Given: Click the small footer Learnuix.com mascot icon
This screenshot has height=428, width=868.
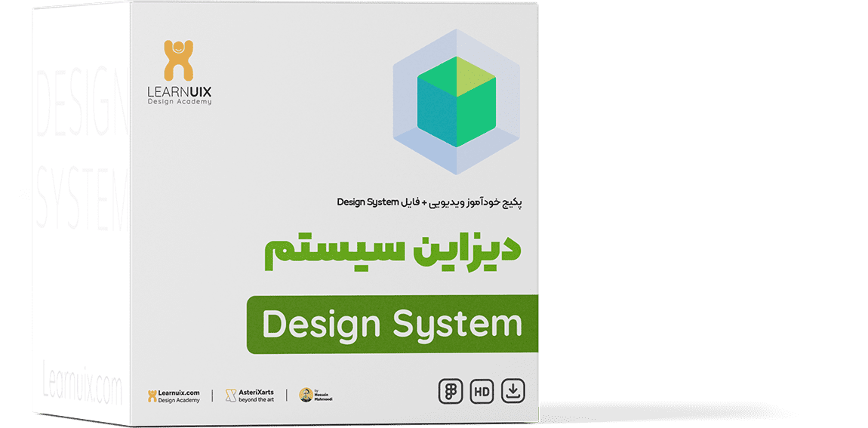Looking at the screenshot, I should (x=152, y=396).
